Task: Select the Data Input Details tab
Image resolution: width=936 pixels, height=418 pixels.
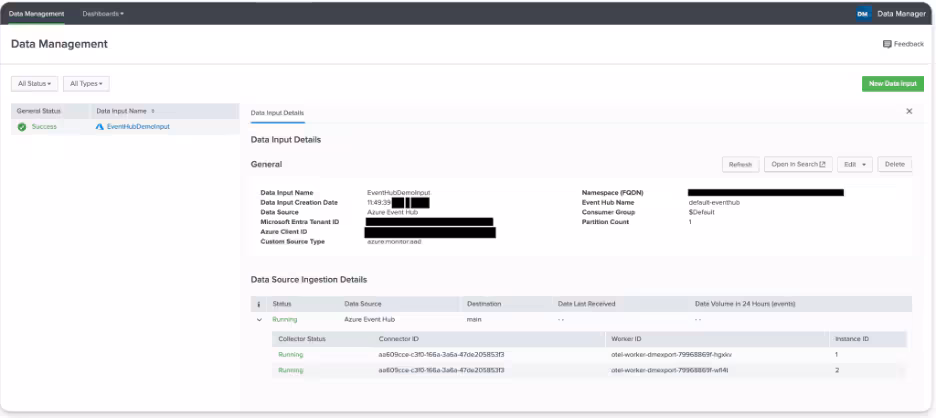Action: pyautogui.click(x=277, y=113)
